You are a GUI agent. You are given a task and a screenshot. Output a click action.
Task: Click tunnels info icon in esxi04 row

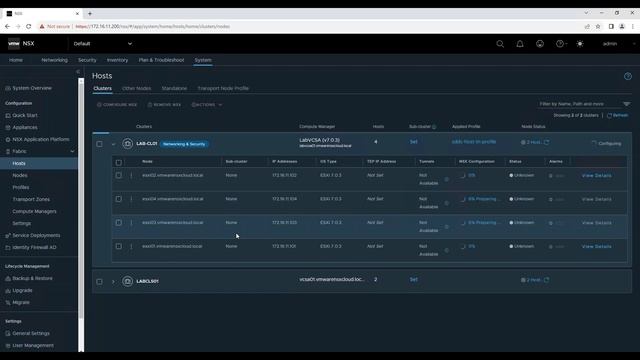[447, 203]
